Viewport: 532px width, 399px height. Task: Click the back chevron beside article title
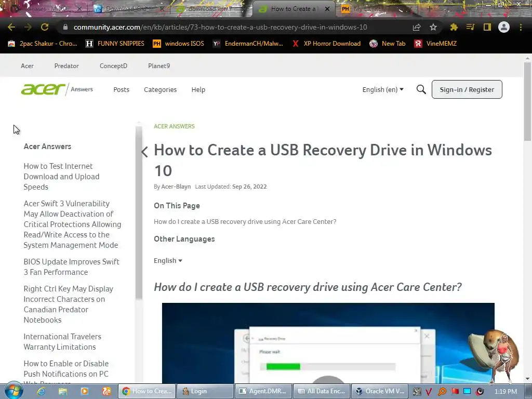[x=144, y=152]
